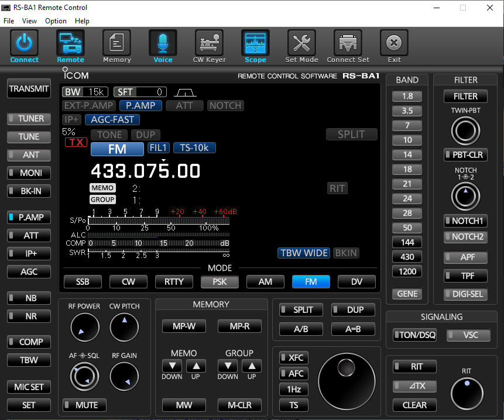Click the Connect power icon
The width and height of the screenshot is (504, 420).
[24, 43]
